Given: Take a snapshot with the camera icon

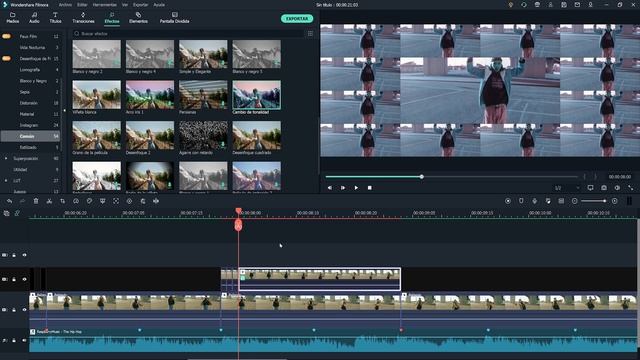Looking at the screenshot, I should (x=604, y=188).
